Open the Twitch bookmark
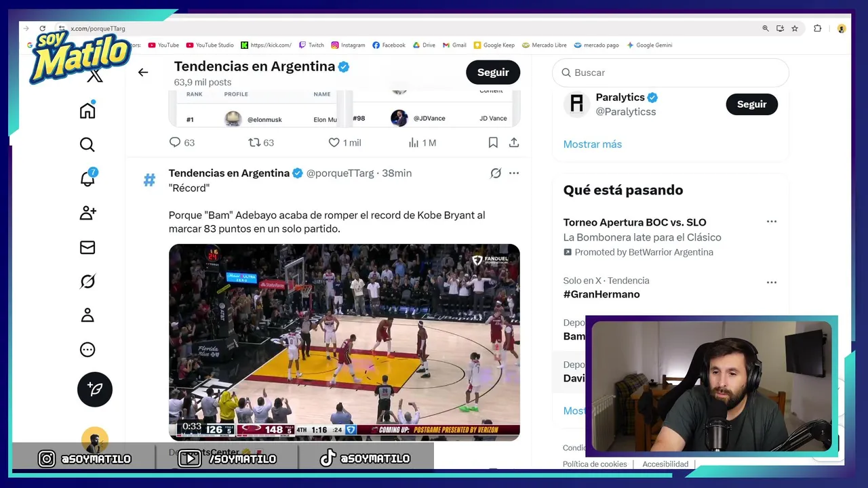The image size is (868, 488). click(311, 45)
